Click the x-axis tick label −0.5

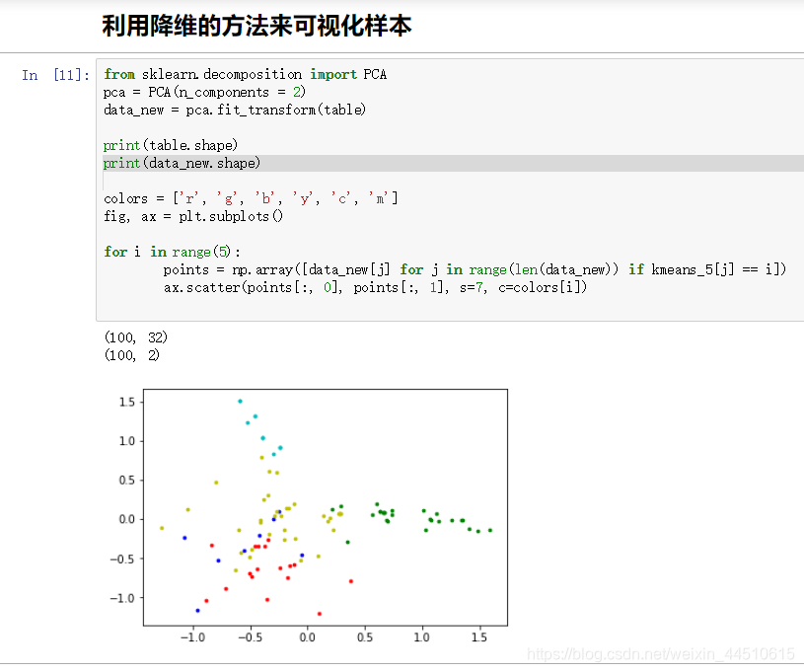tap(250, 637)
